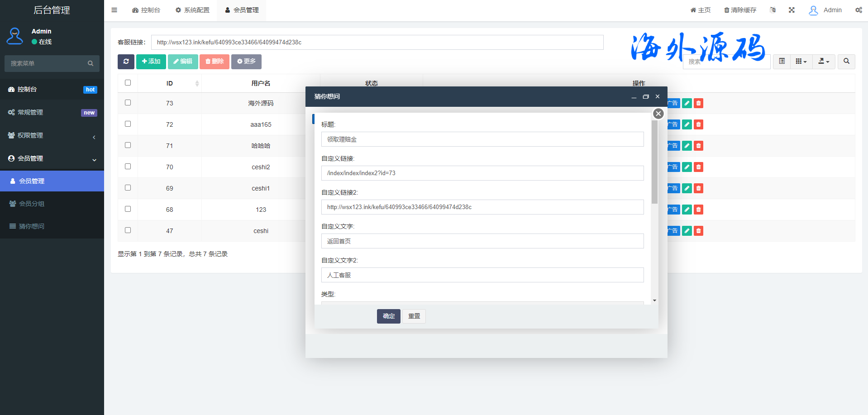The width and height of the screenshot is (868, 415).
Task: Click the search magnifier button beside table
Action: [x=846, y=62]
